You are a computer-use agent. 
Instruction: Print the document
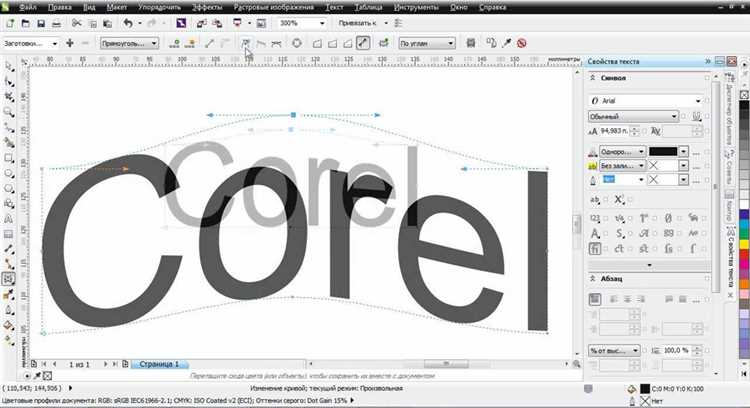(x=56, y=23)
